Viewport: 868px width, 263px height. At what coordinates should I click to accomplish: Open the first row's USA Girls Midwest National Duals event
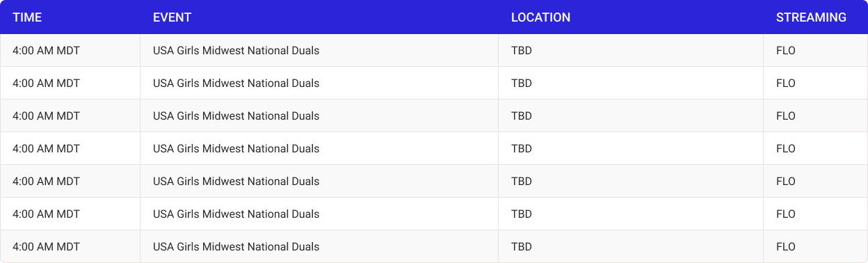236,51
